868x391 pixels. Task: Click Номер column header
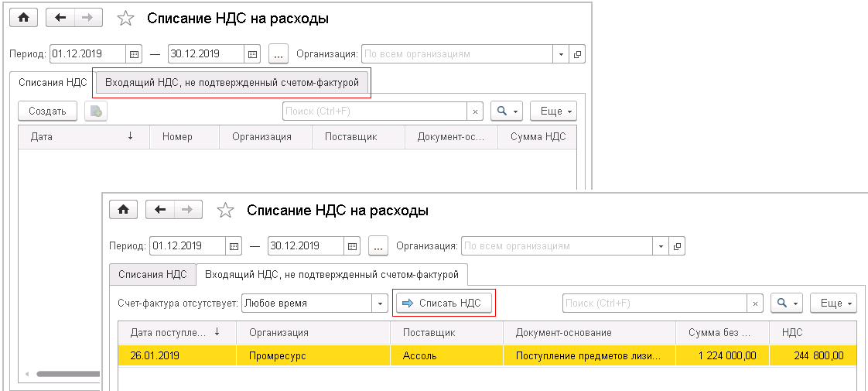coord(184,137)
